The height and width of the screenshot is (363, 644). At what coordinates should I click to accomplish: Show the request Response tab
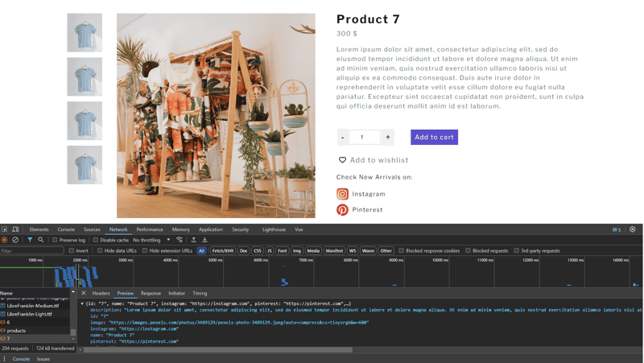[151, 293]
